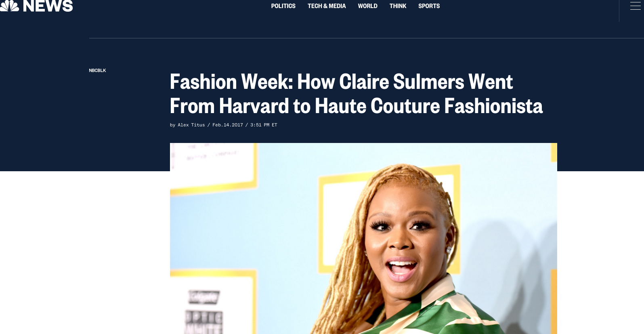Click the woman's face in hero photo
This screenshot has height=334, width=644.
click(404, 238)
